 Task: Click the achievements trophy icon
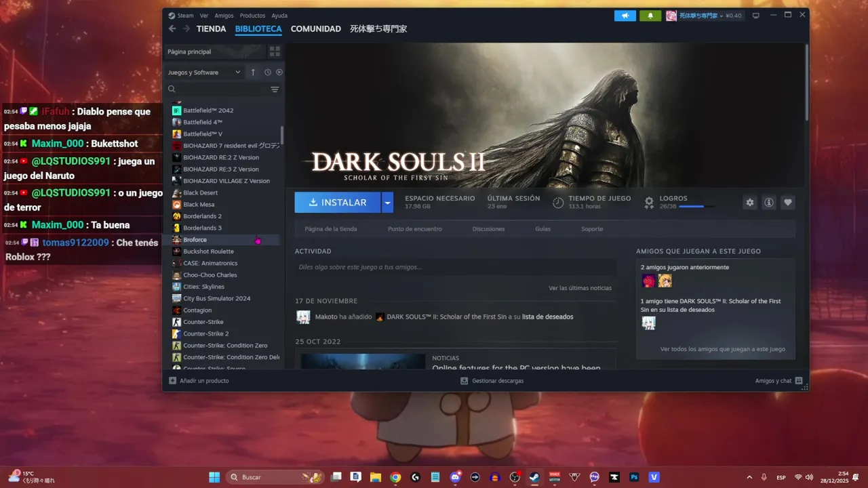click(649, 202)
